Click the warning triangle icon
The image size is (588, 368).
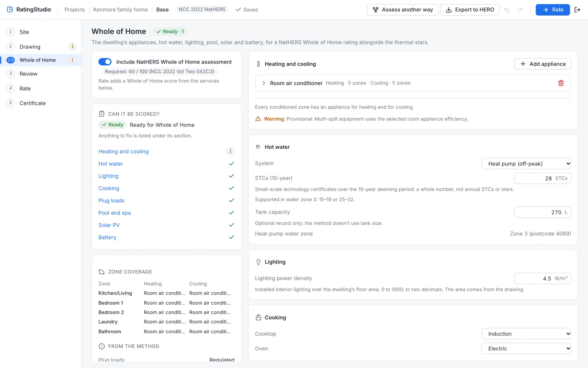tap(258, 119)
